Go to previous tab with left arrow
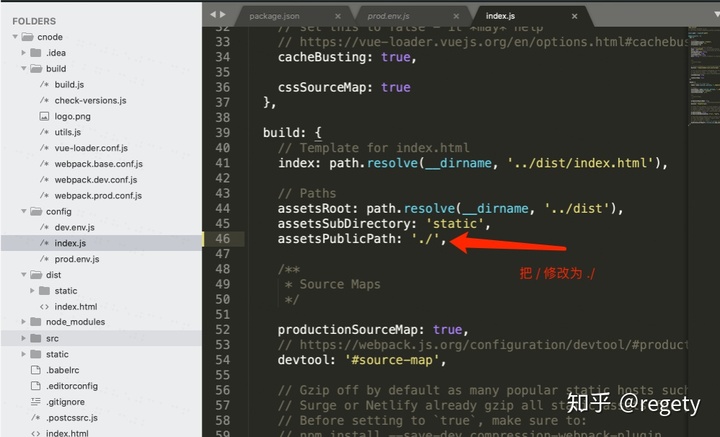 213,15
